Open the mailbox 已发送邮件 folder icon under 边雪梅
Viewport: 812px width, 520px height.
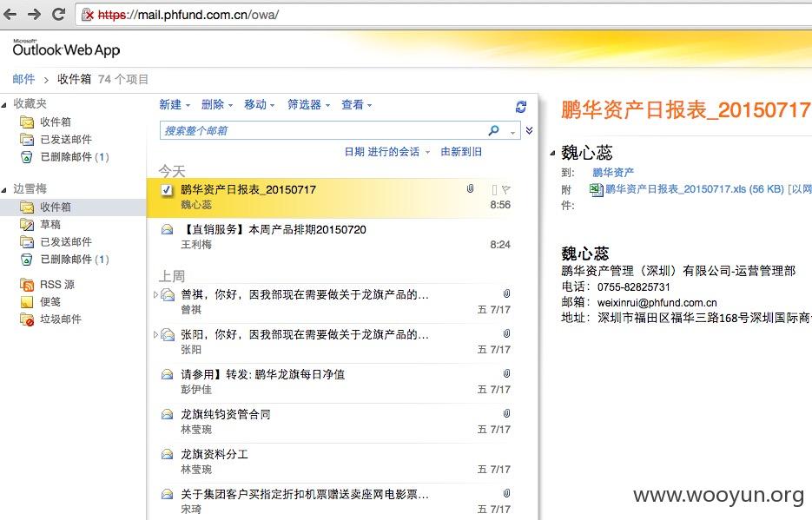(27, 241)
